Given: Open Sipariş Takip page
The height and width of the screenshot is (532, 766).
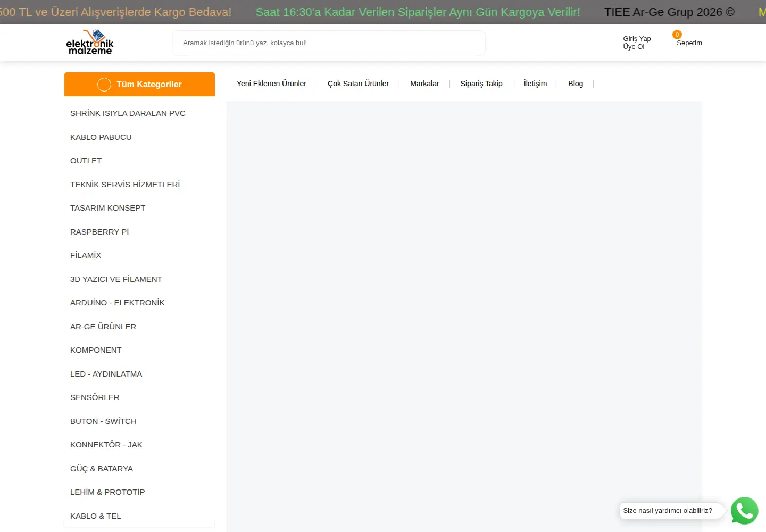Looking at the screenshot, I should point(481,84).
